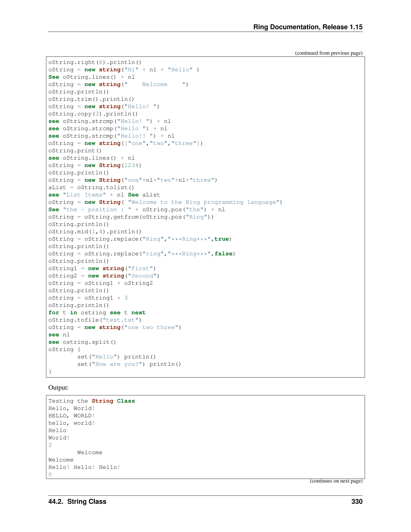Screen dimensions: 411x532
Task: Click the for t in ostring loop line
Action: coord(97,313)
